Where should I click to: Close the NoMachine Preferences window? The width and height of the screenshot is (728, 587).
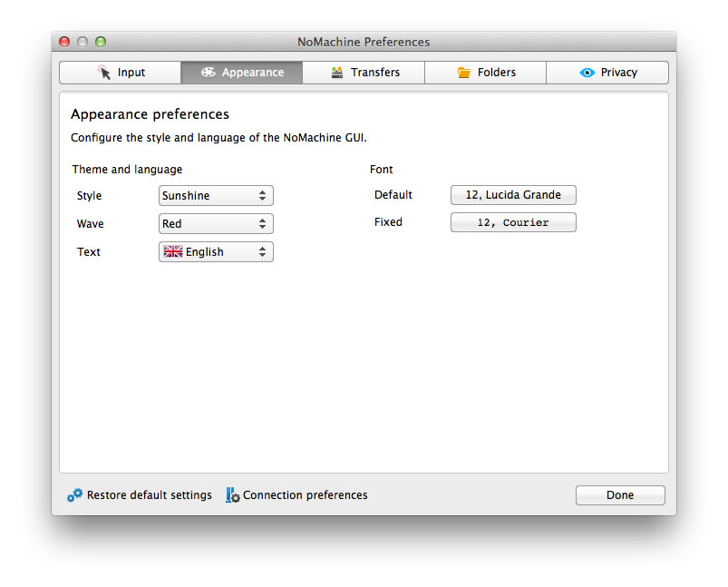point(64,42)
